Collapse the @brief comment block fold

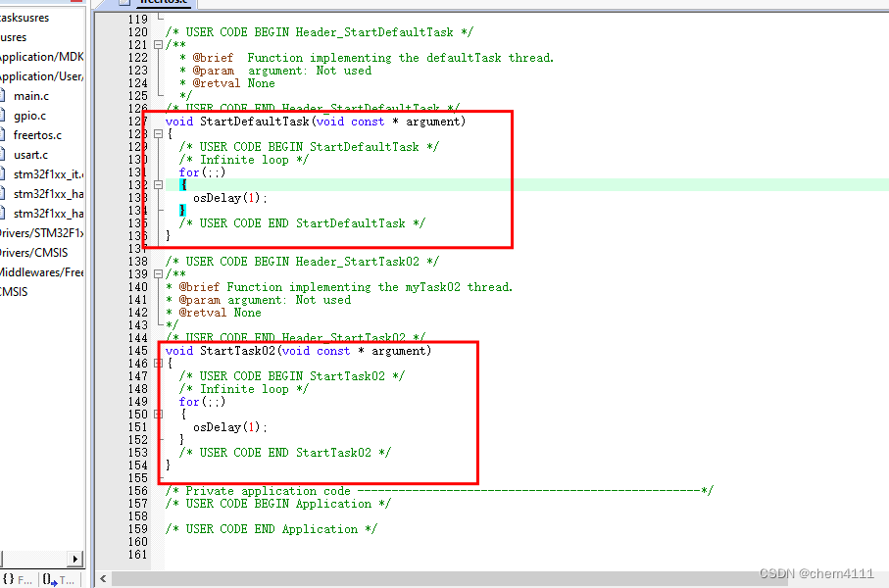click(156, 43)
